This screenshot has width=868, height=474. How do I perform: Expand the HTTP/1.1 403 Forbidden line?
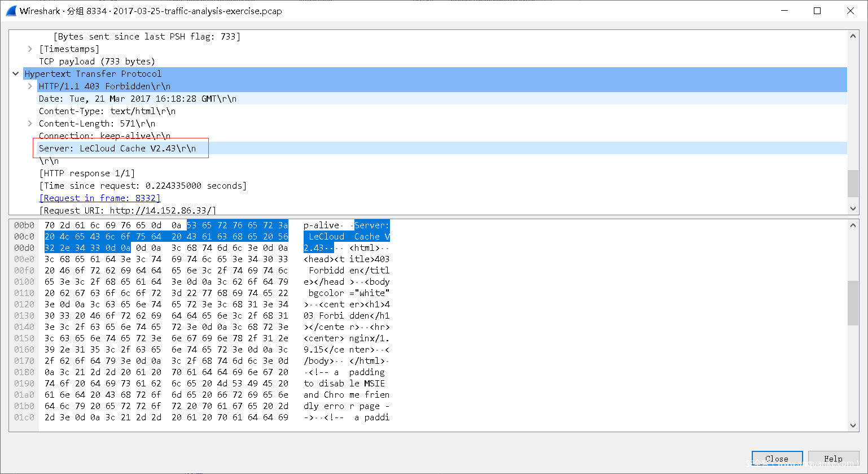pos(30,86)
